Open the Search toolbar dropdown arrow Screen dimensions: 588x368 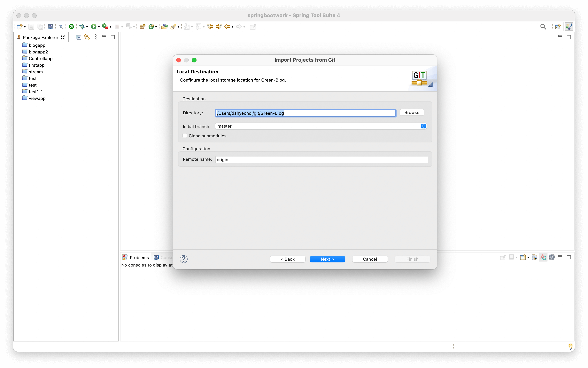coord(178,27)
